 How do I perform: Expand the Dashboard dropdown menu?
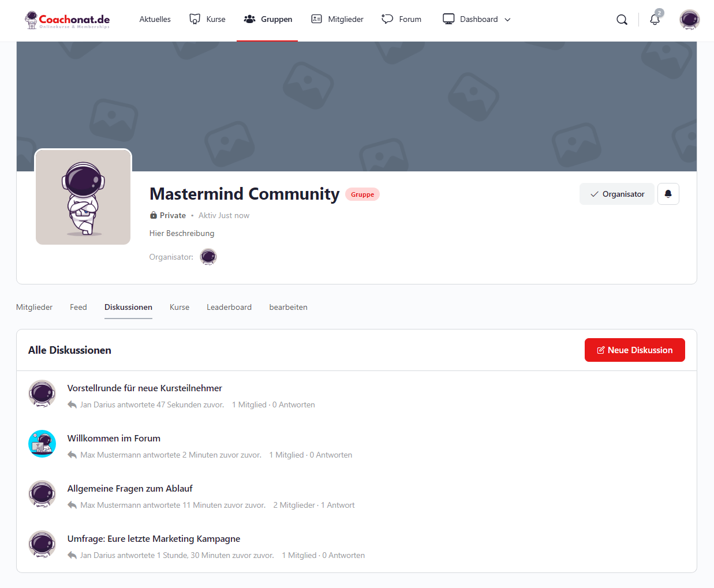coord(477,20)
